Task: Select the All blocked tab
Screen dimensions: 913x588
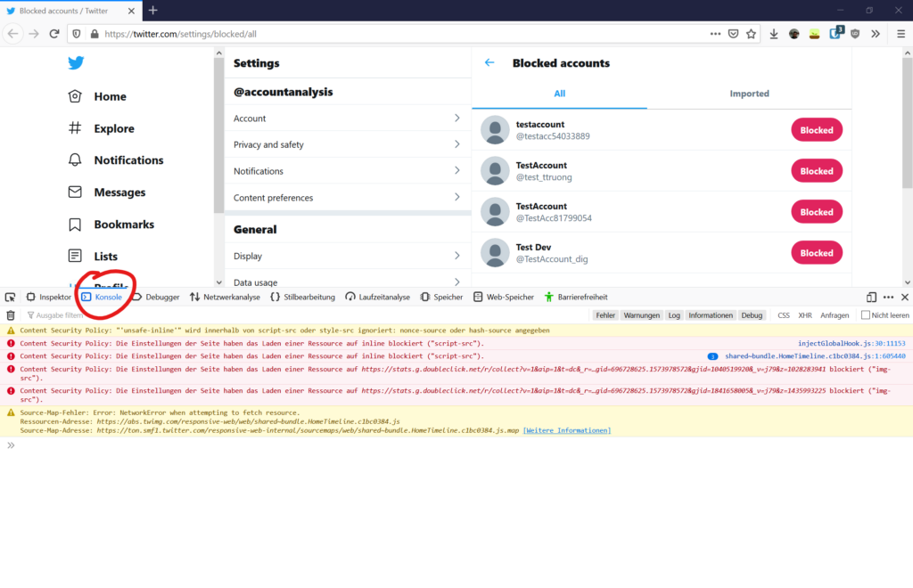Action: tap(560, 94)
